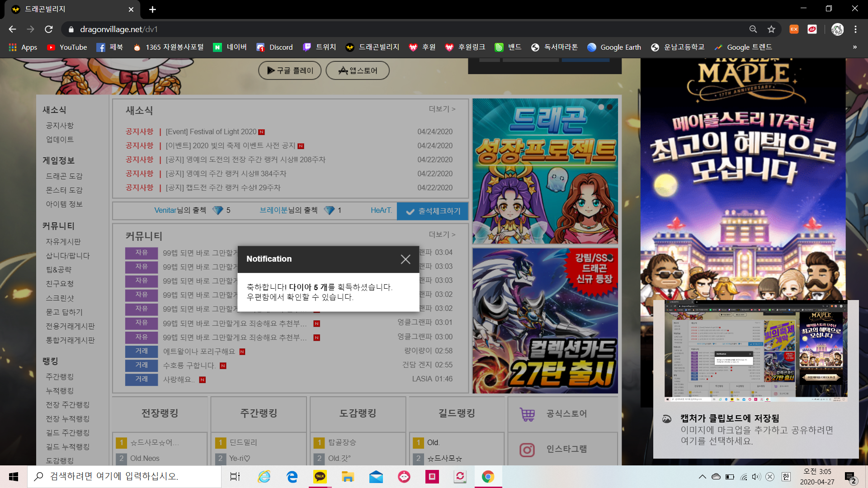Viewport: 868px width, 488px height.
Task: Close the Notification popup with X
Action: tap(405, 259)
